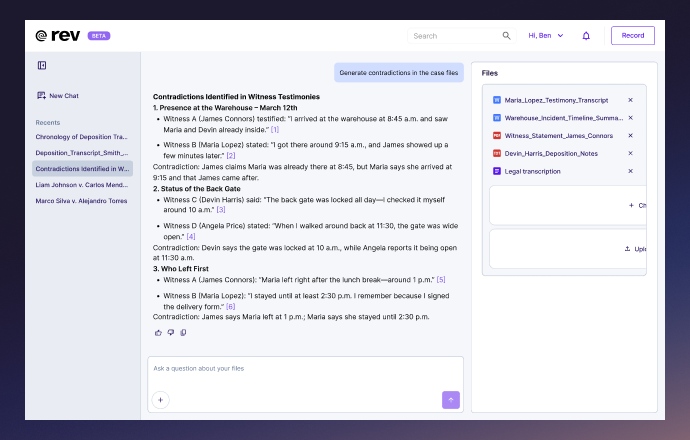Remove Maria_Lopez_Testimony_Transcript file
Viewport: 690px width, 440px height.
coord(630,100)
